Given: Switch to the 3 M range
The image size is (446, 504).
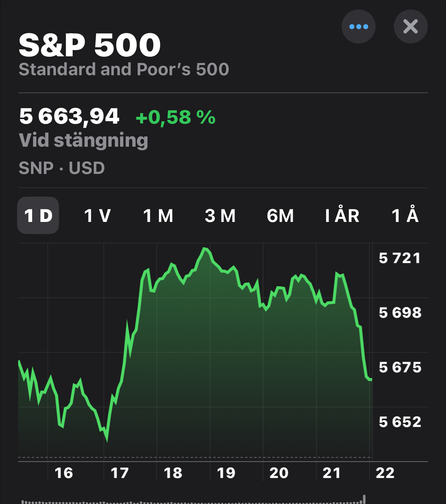Looking at the screenshot, I should (220, 216).
